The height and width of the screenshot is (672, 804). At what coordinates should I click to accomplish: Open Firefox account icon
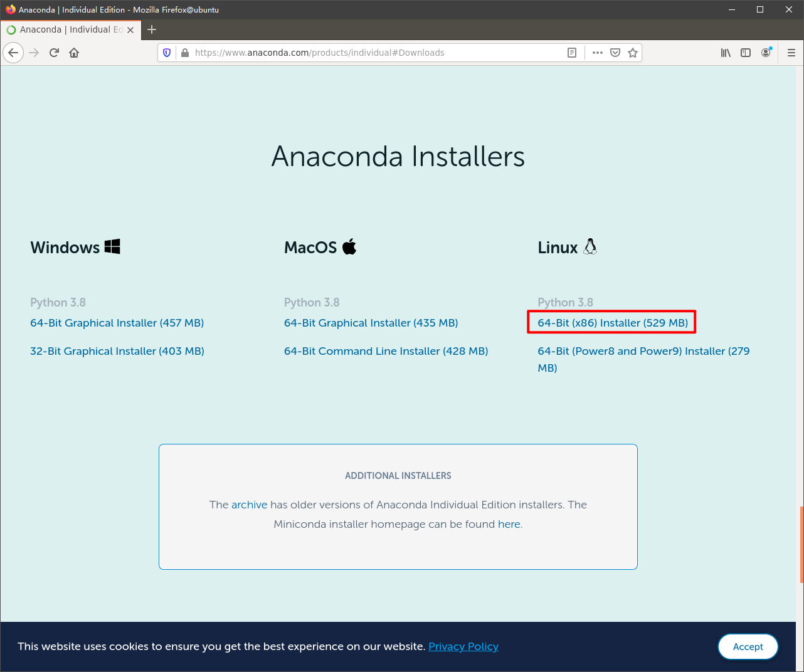tap(766, 53)
